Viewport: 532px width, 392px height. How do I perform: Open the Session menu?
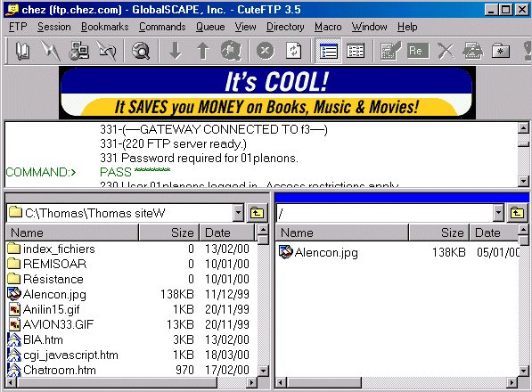tap(54, 27)
